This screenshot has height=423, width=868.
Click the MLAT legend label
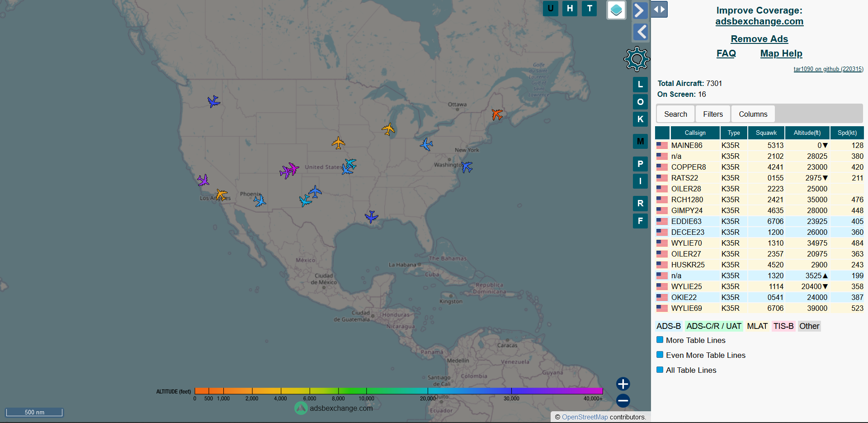757,326
